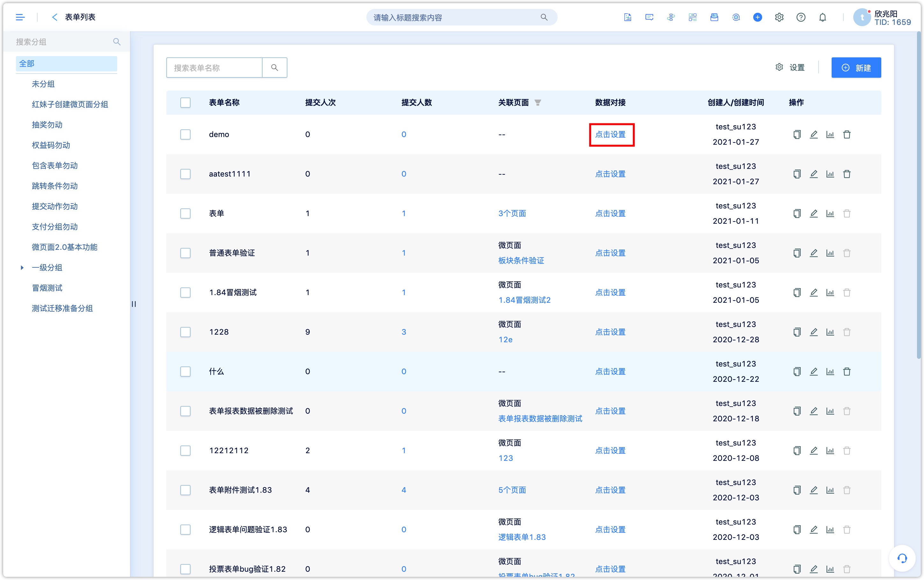Collapse the sidebar with the divider handle
This screenshot has width=924, height=580.
134,304
